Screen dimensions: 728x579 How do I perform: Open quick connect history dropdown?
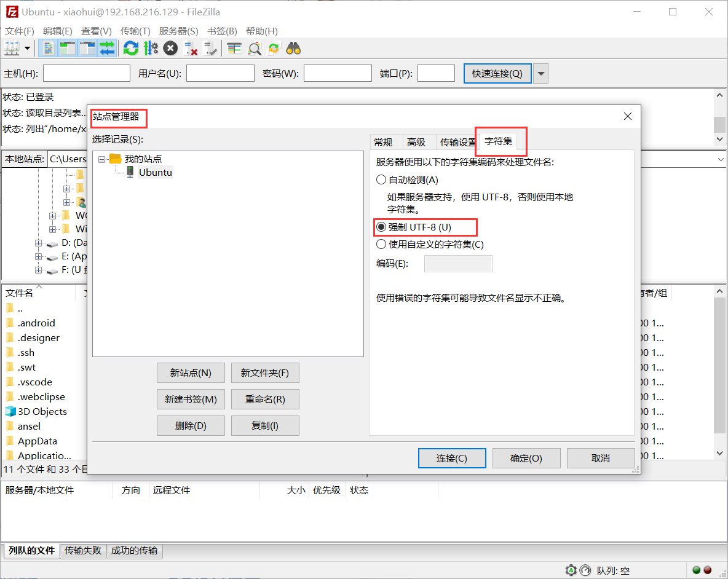tap(541, 73)
